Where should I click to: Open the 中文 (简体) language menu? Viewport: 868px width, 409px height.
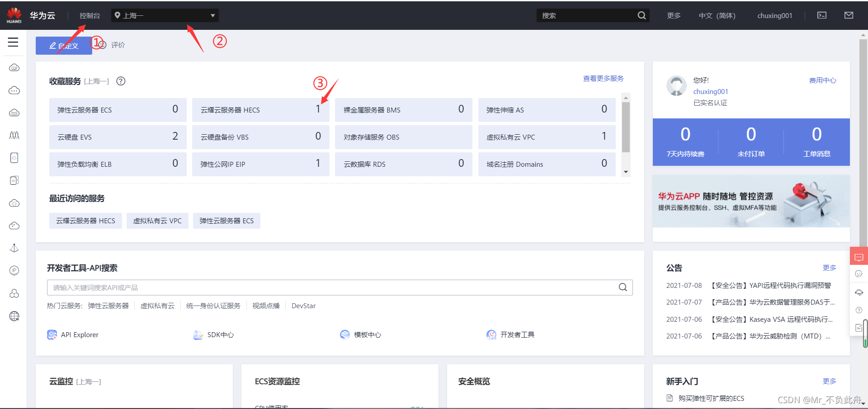[x=717, y=15]
